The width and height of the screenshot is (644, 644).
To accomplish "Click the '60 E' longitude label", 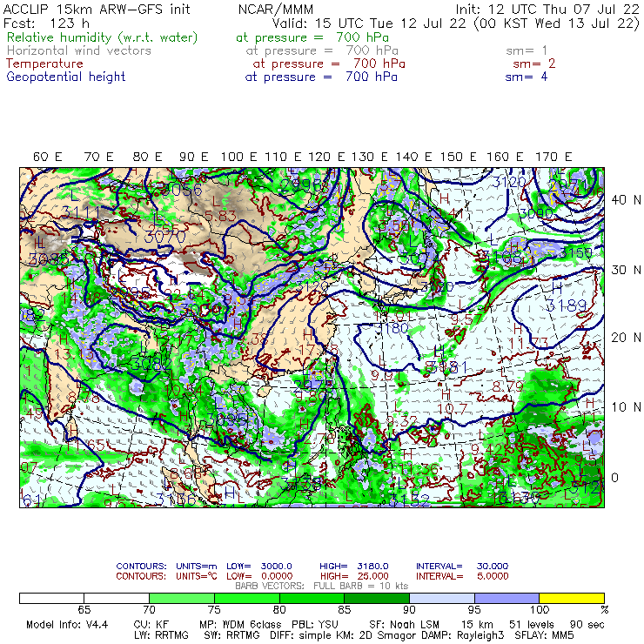I will [47, 157].
